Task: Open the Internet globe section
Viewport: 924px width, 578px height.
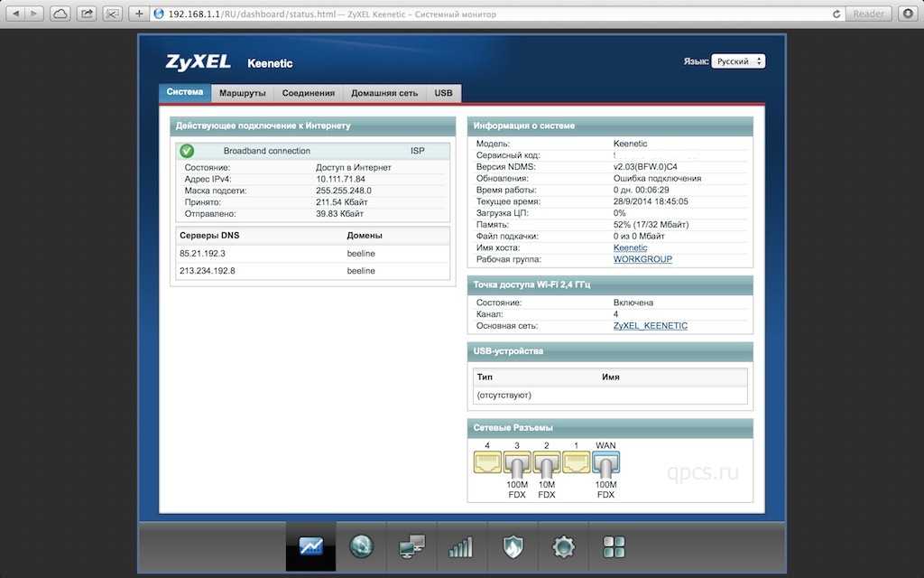Action: coord(361,546)
